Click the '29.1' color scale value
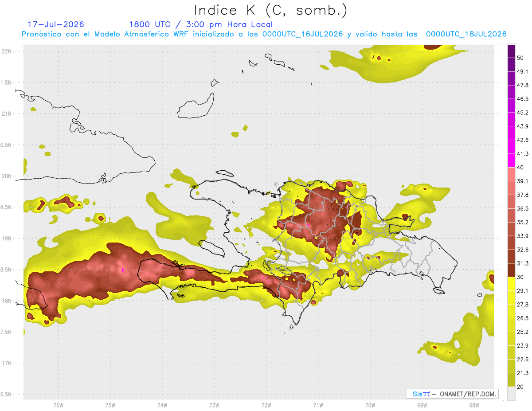 point(523,291)
